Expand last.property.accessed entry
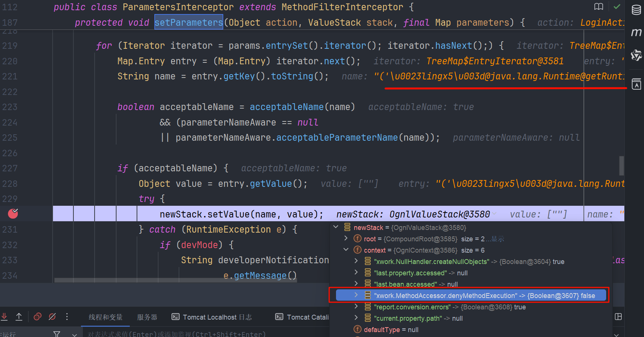The width and height of the screenshot is (644, 337). click(356, 272)
